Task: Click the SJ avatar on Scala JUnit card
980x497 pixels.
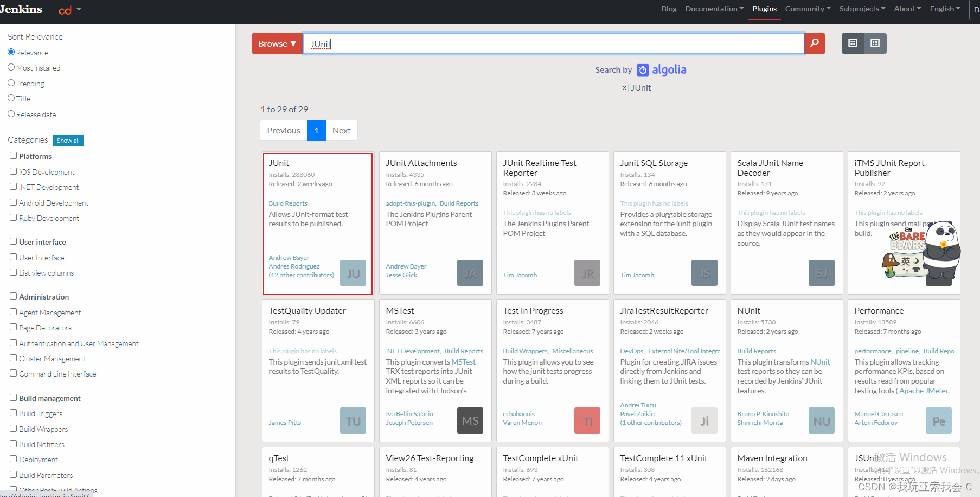Action: point(822,273)
